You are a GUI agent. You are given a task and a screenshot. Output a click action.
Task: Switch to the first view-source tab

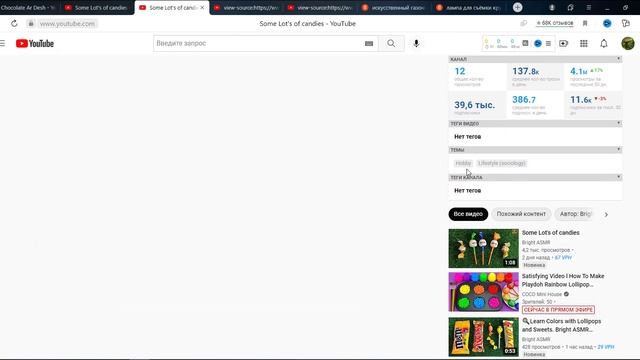pos(247,7)
